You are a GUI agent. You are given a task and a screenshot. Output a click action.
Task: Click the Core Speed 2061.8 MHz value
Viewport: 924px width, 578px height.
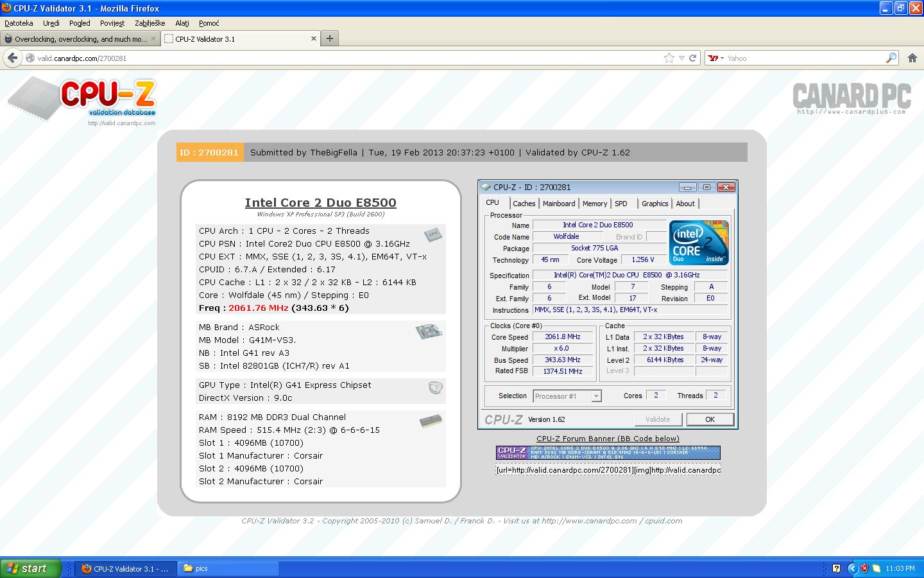point(563,337)
